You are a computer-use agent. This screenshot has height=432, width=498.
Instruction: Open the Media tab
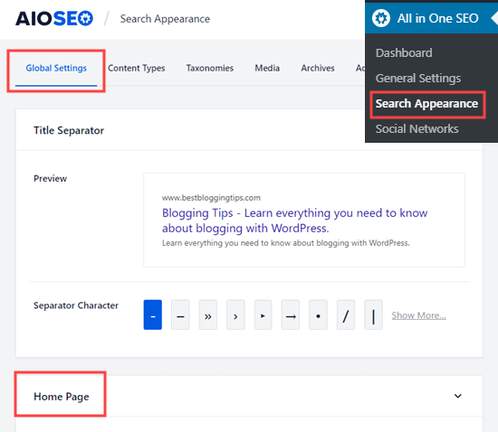click(x=267, y=68)
